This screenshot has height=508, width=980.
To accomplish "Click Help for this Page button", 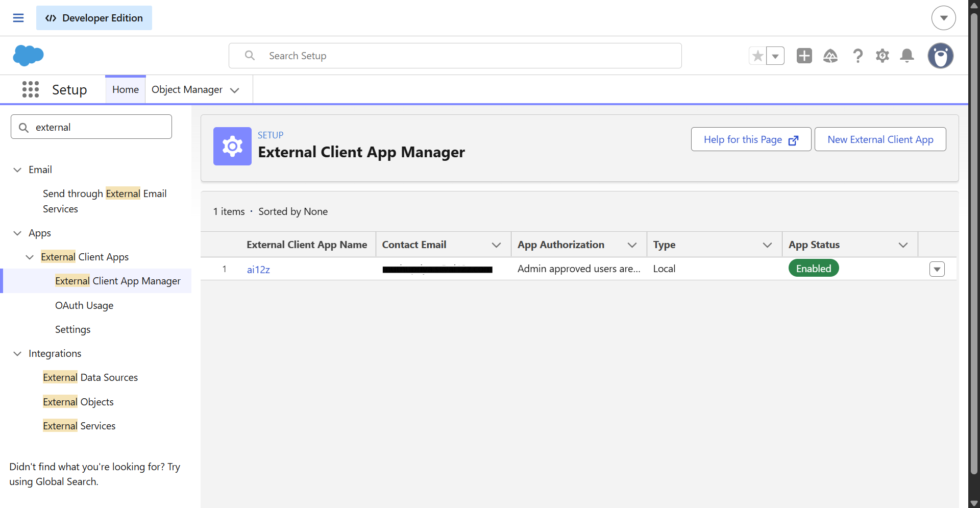I will pos(751,139).
